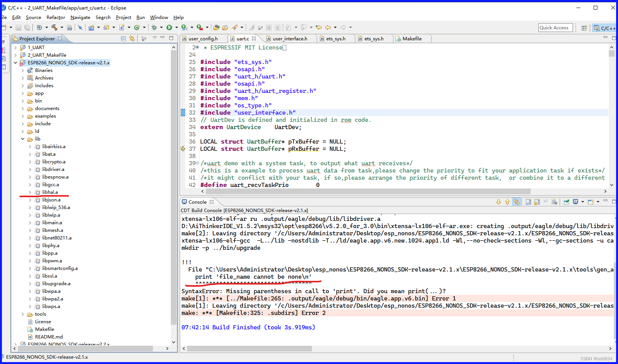Show next error in Console
Image resolution: width=618 pixels, height=364 pixels.
click(x=499, y=202)
